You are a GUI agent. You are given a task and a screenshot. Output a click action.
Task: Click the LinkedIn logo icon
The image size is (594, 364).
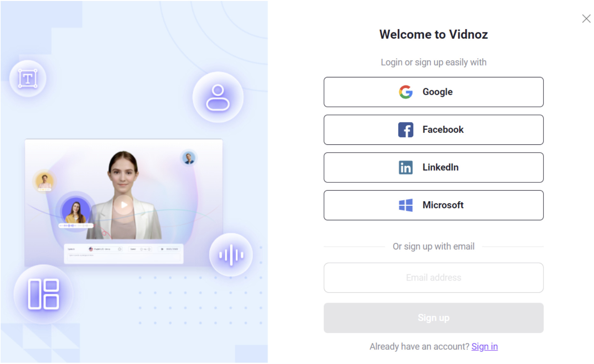[x=406, y=167]
